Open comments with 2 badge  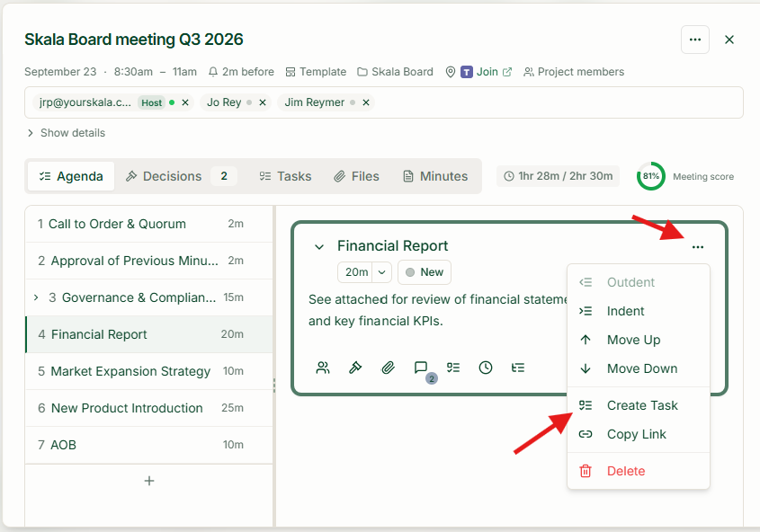pyautogui.click(x=421, y=368)
